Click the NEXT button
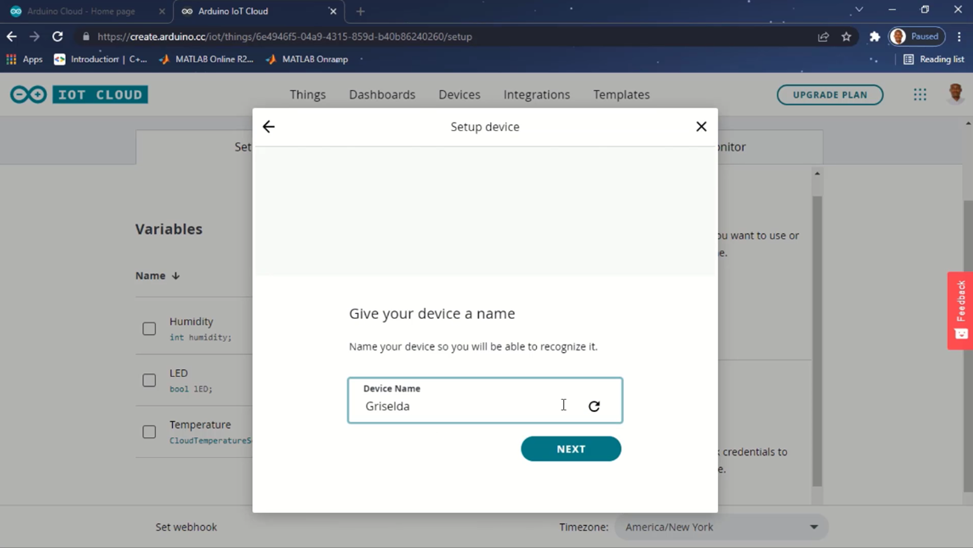 571,449
